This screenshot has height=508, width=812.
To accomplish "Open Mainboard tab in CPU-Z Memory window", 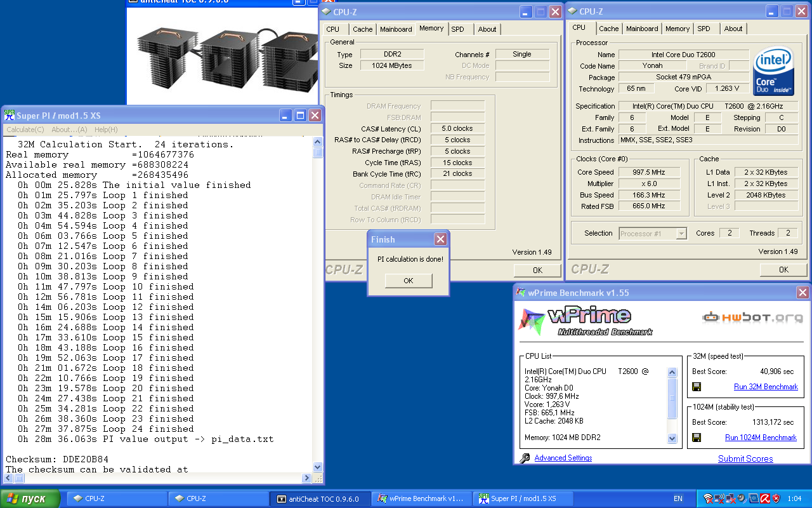I will point(396,29).
